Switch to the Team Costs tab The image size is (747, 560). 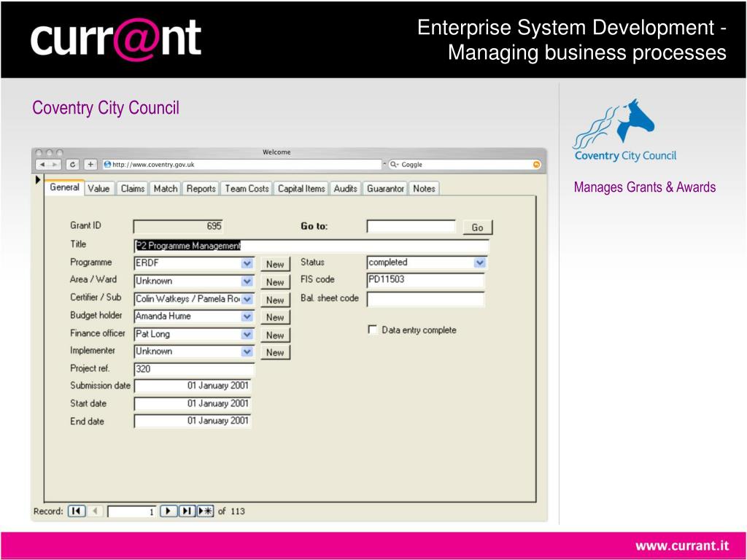(247, 189)
